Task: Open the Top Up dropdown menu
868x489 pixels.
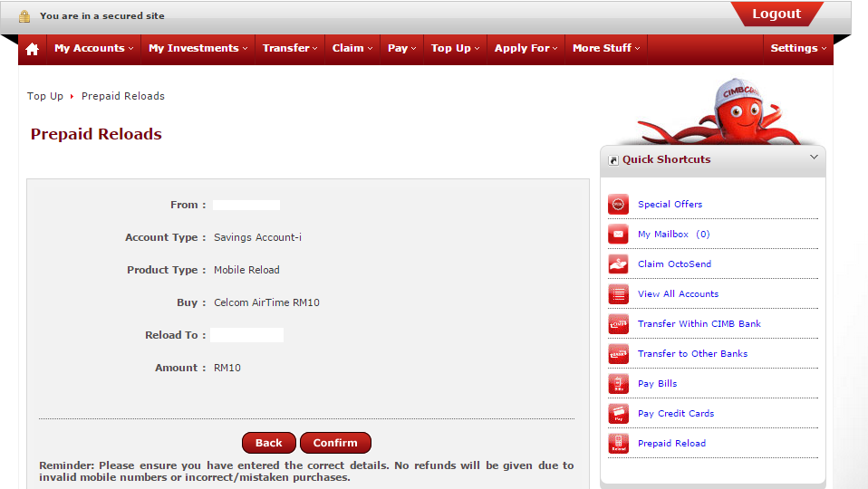Action: click(456, 49)
